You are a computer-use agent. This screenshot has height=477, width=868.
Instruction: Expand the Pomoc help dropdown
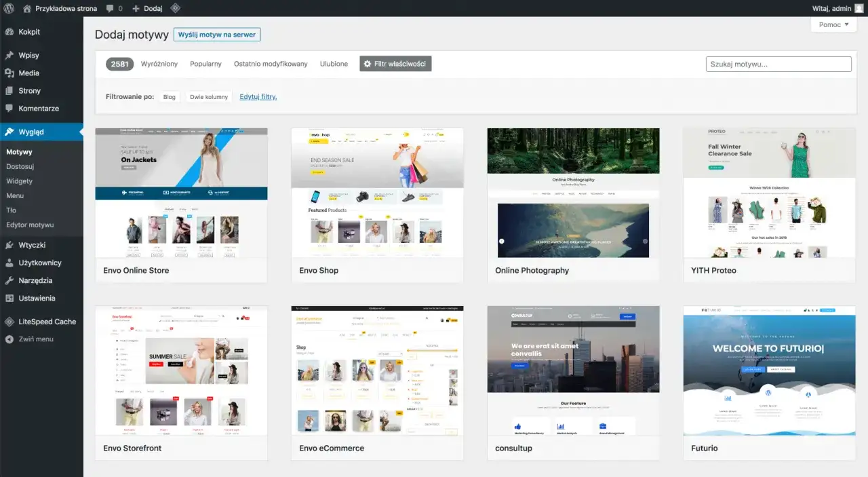[x=833, y=25]
